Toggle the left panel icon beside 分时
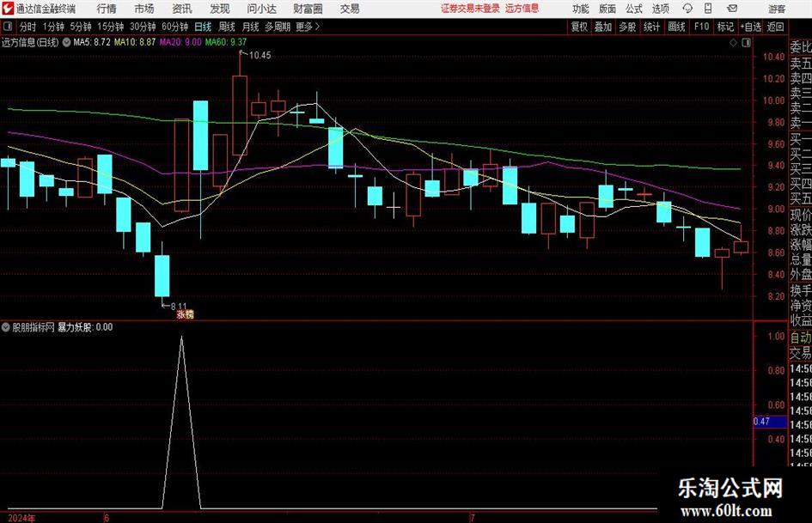Viewport: 812px width, 523px height. point(7,27)
